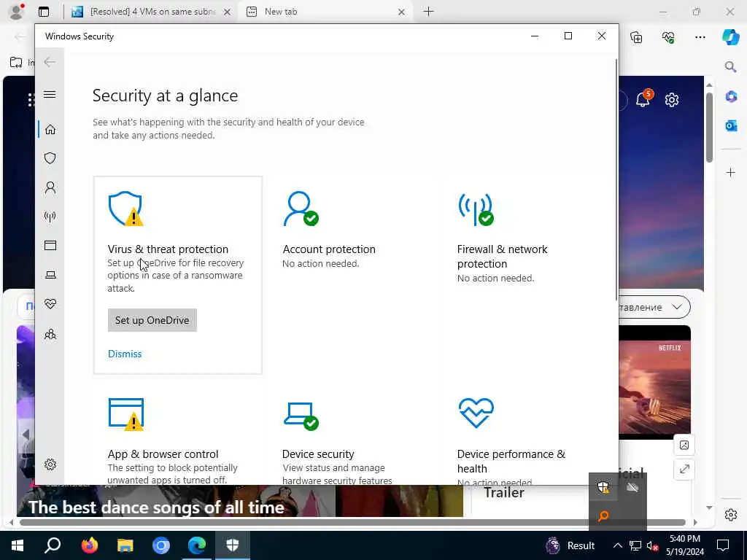Open Device security laptop icon in sidebar

coord(50,275)
